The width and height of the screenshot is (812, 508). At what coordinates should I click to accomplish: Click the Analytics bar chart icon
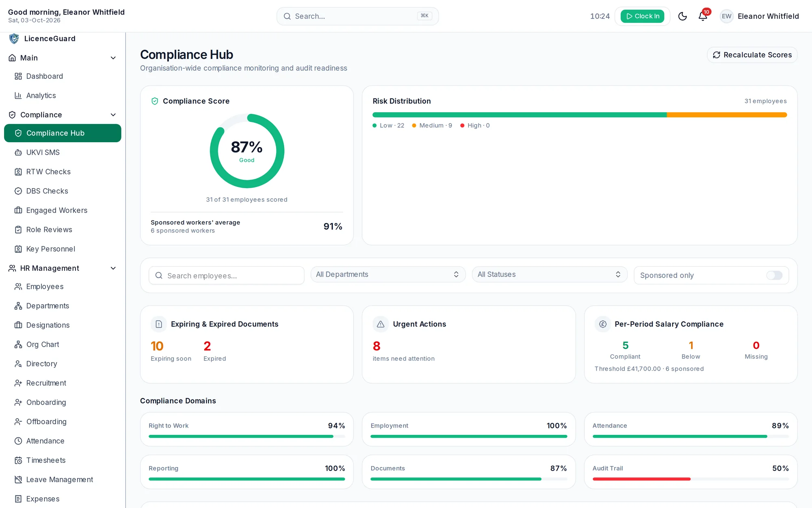pos(18,96)
